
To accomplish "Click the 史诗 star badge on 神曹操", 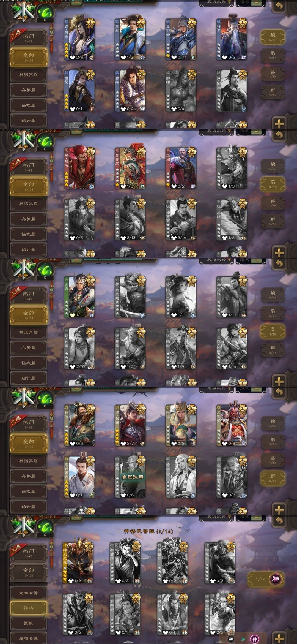I will pyautogui.click(x=136, y=547).
